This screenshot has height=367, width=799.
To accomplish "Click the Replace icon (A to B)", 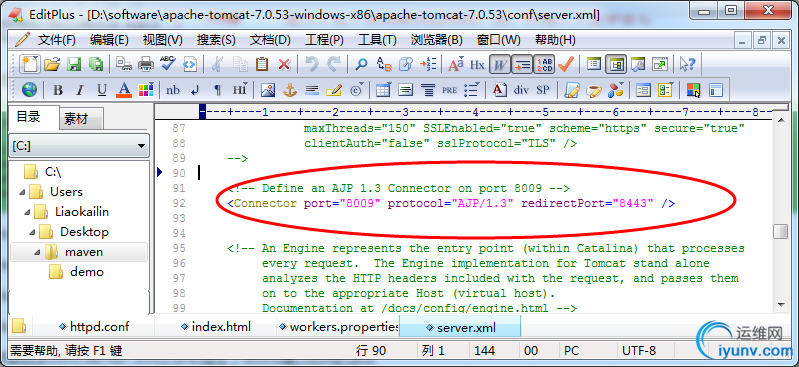I will coord(383,64).
